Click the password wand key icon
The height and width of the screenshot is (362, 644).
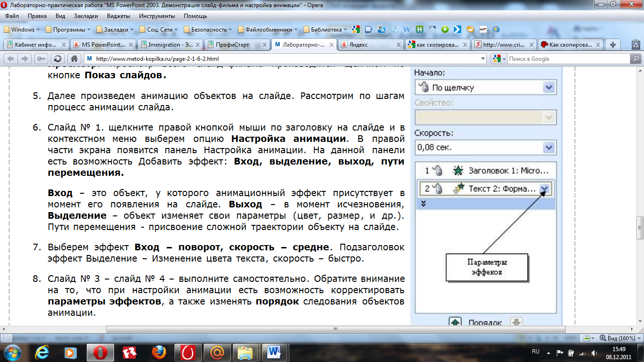[41, 59]
